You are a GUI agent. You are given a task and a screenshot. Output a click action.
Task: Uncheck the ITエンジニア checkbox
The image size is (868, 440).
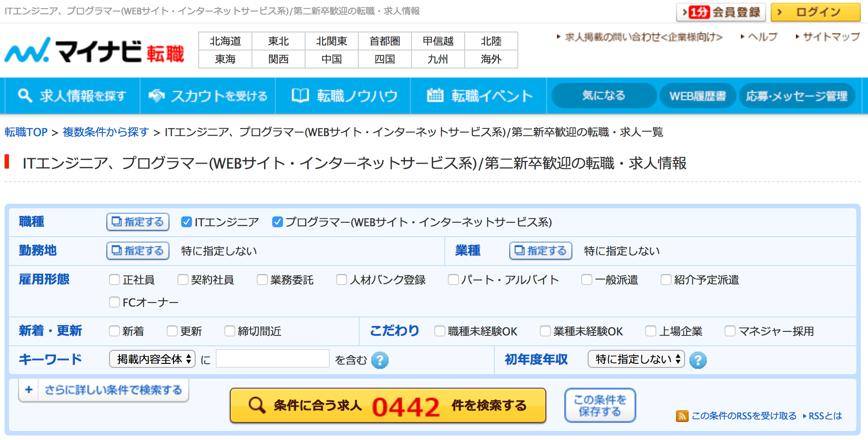(186, 222)
